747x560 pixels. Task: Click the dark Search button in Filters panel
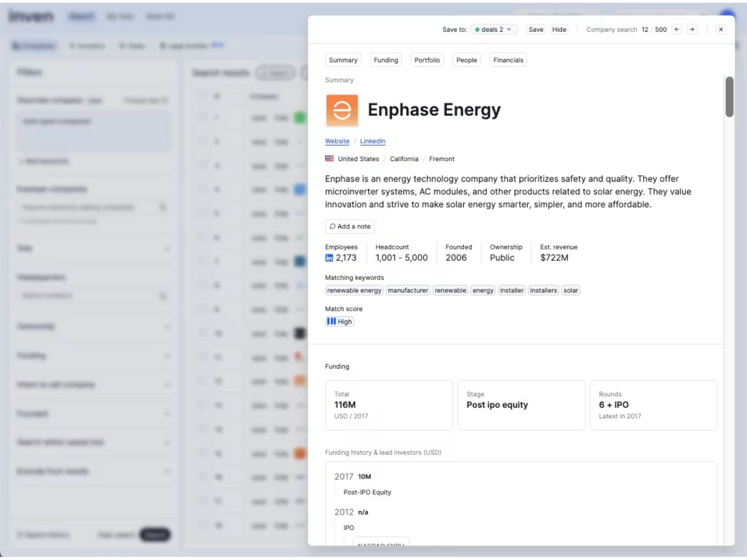click(x=155, y=534)
